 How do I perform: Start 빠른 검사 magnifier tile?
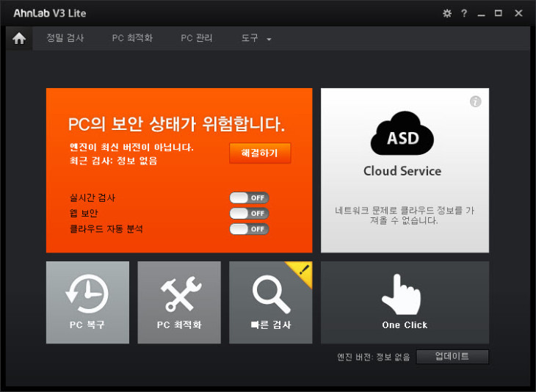click(271, 302)
